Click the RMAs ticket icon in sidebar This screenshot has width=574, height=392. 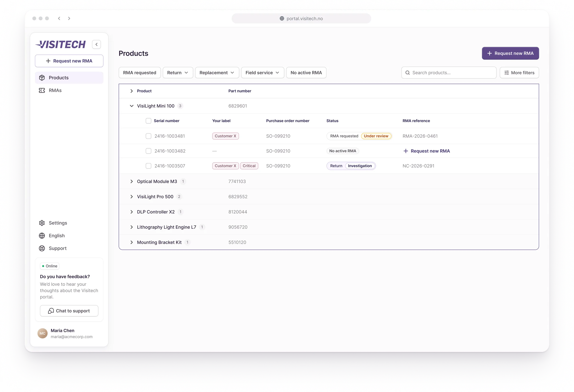[42, 90]
